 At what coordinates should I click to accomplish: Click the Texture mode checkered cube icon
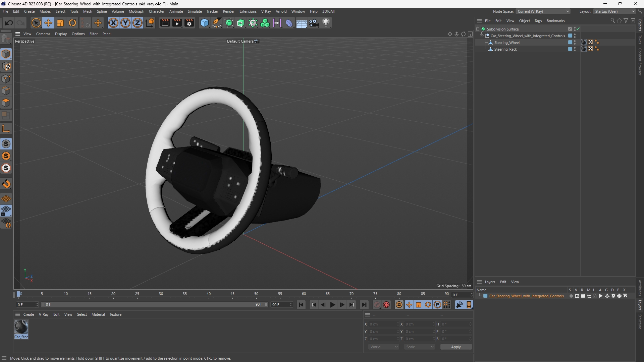[x=6, y=66]
